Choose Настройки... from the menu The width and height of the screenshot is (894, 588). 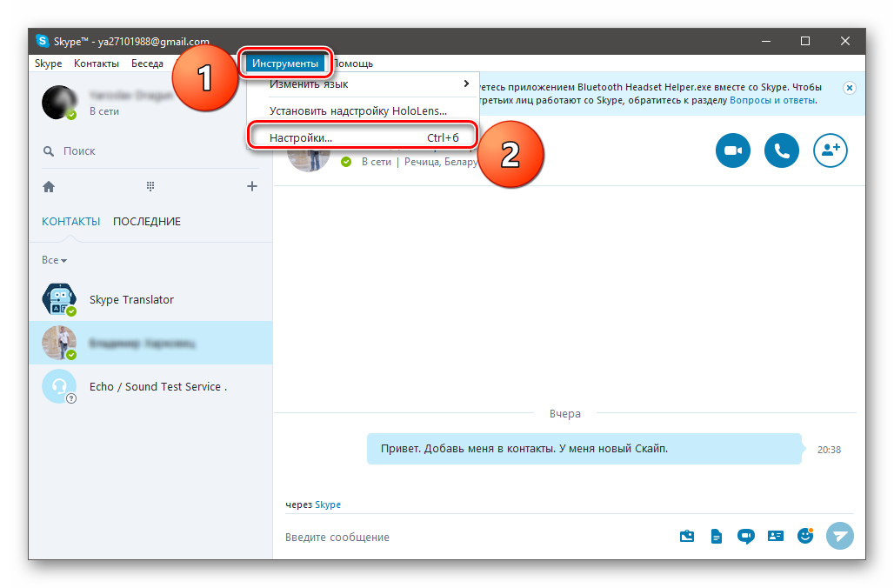(x=364, y=137)
